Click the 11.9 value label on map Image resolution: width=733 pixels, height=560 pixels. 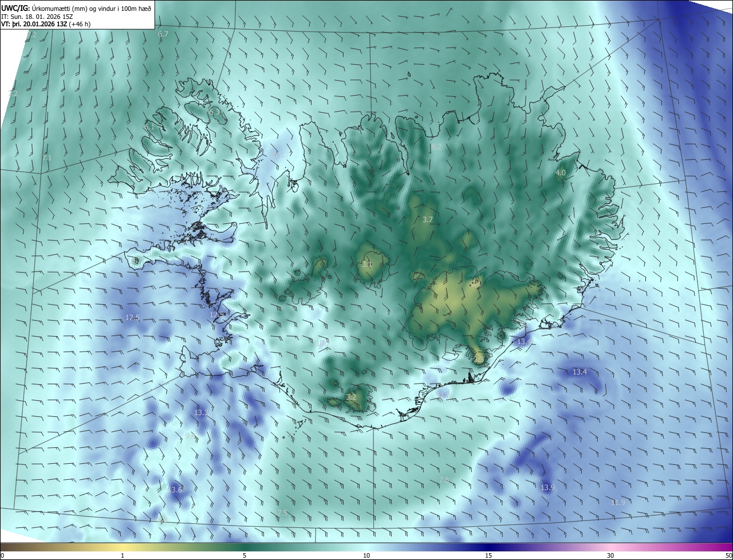point(618,502)
